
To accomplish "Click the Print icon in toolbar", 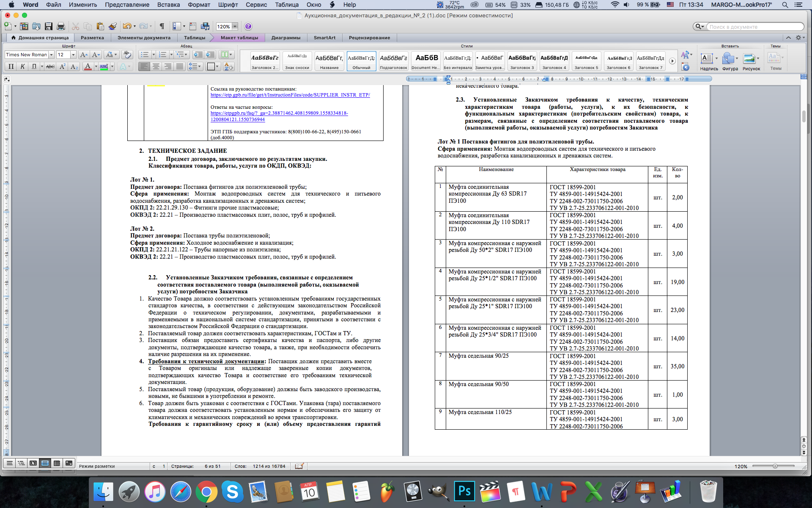I will point(61,26).
